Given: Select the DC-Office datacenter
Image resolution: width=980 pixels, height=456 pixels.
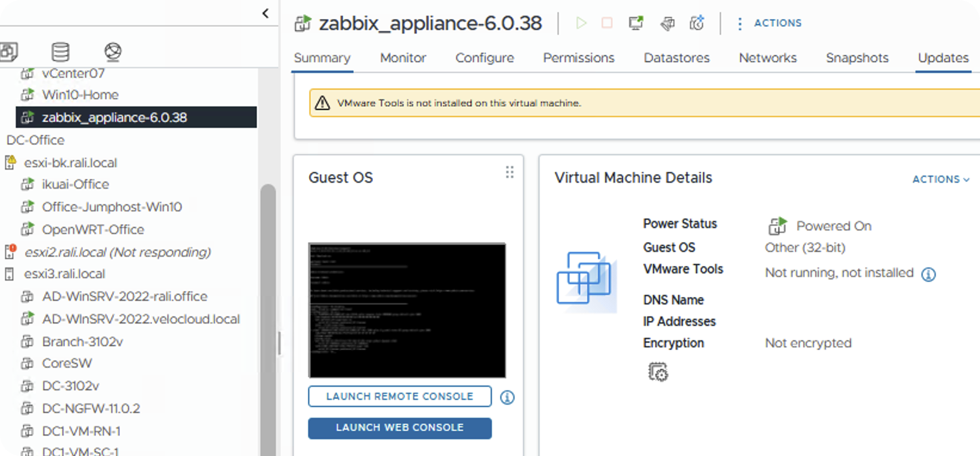Looking at the screenshot, I should [35, 140].
